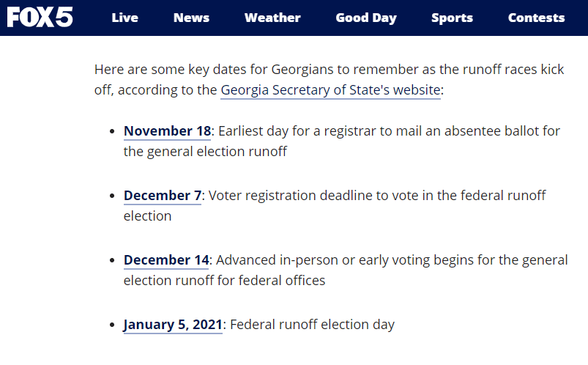Click the bullet point beside November 18
Screen dimensions: 588x365
click(111, 132)
